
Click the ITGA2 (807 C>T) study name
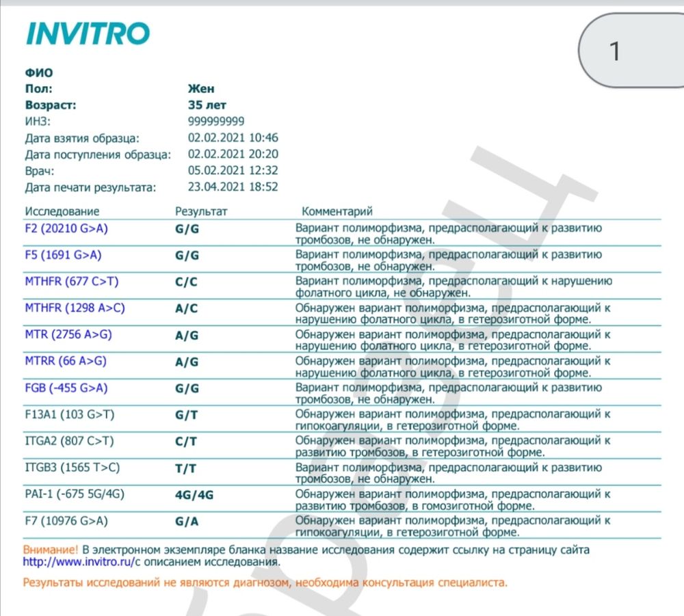point(69,441)
